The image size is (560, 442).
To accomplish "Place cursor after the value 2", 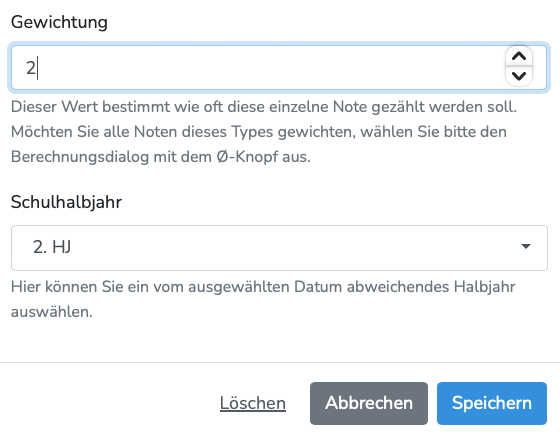I will [37, 68].
